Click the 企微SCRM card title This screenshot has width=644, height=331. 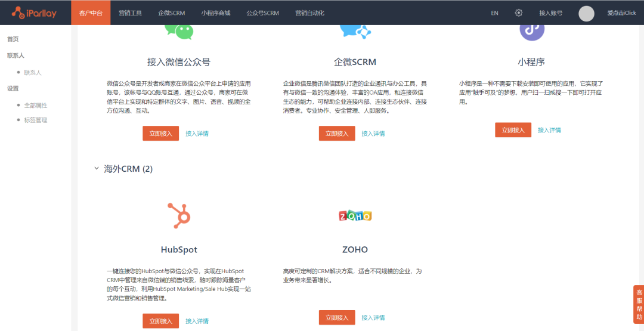[x=355, y=62]
